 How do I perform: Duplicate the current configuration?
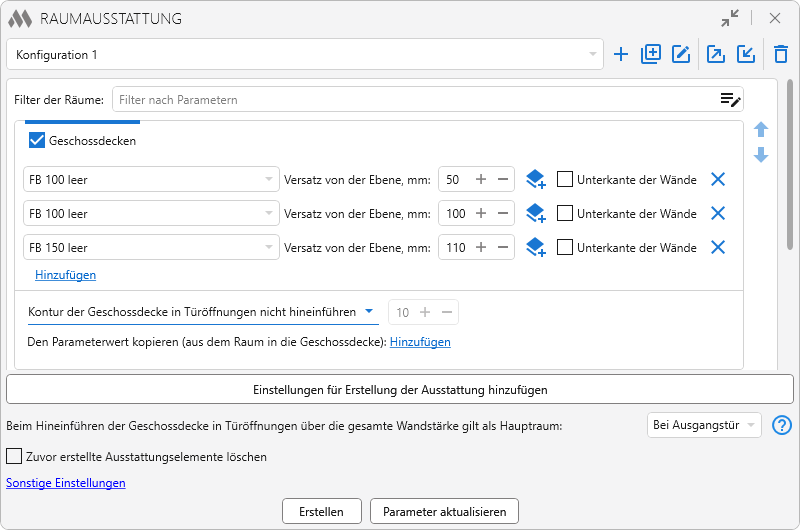tap(651, 55)
